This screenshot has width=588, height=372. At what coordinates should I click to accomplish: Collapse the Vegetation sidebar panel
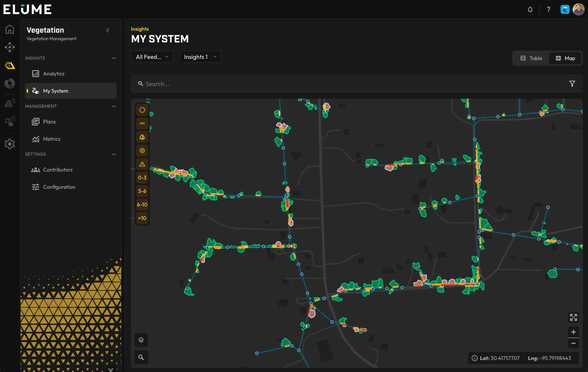coord(108,30)
